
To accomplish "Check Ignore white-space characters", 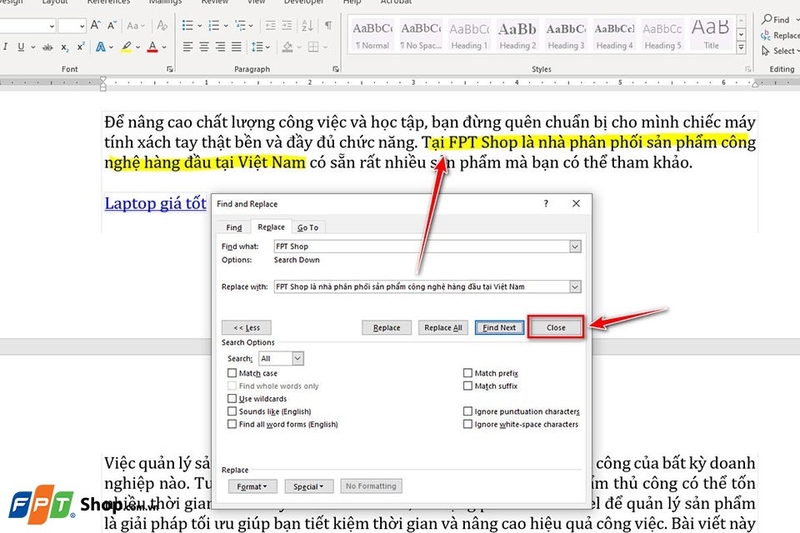I will click(468, 424).
